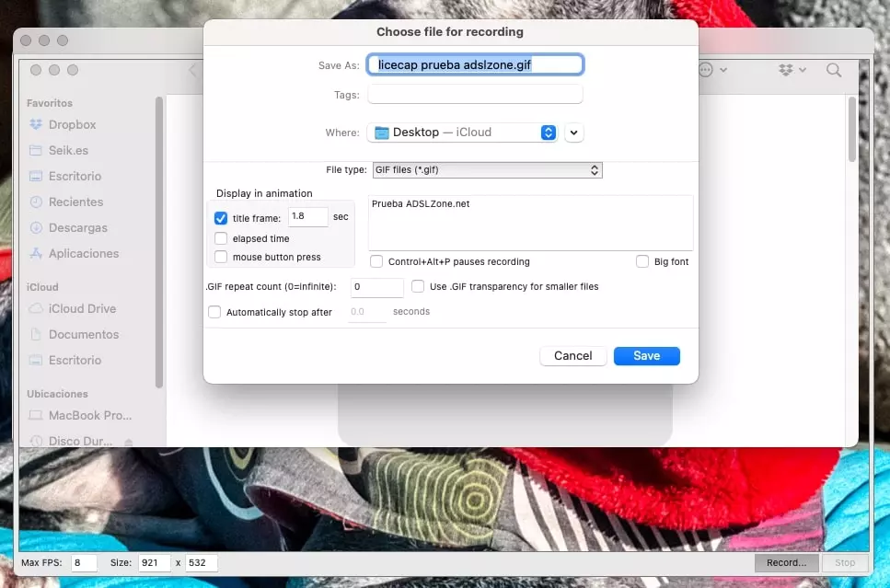Select the Descargas folder in the sidebar
The image size is (890, 588).
pos(77,227)
